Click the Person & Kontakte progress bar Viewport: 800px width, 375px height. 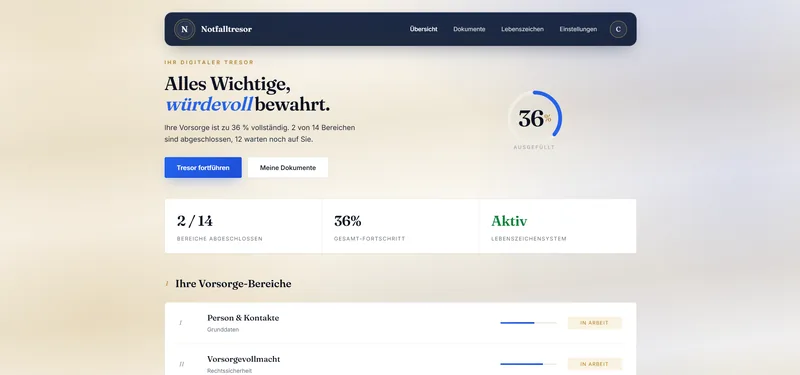[528, 323]
